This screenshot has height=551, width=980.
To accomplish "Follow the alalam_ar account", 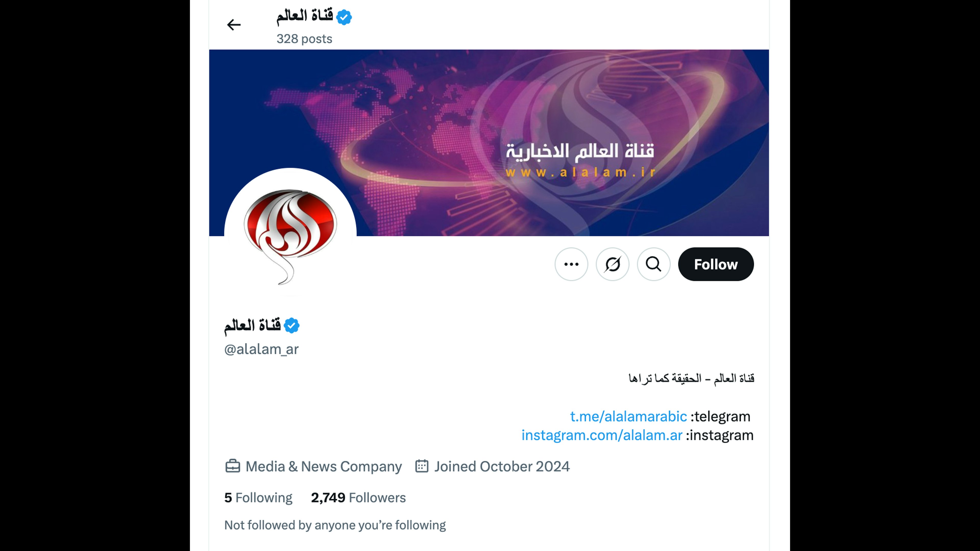I will pos(716,264).
